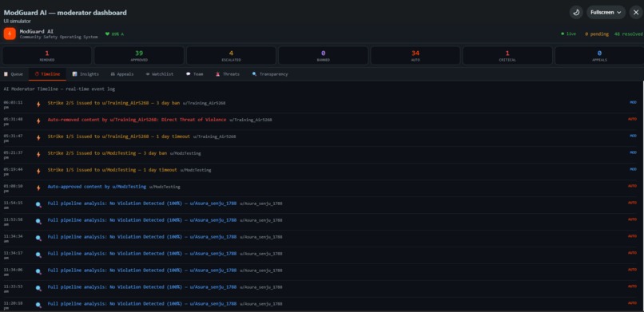Open the Fullscreen dropdown

(606, 12)
